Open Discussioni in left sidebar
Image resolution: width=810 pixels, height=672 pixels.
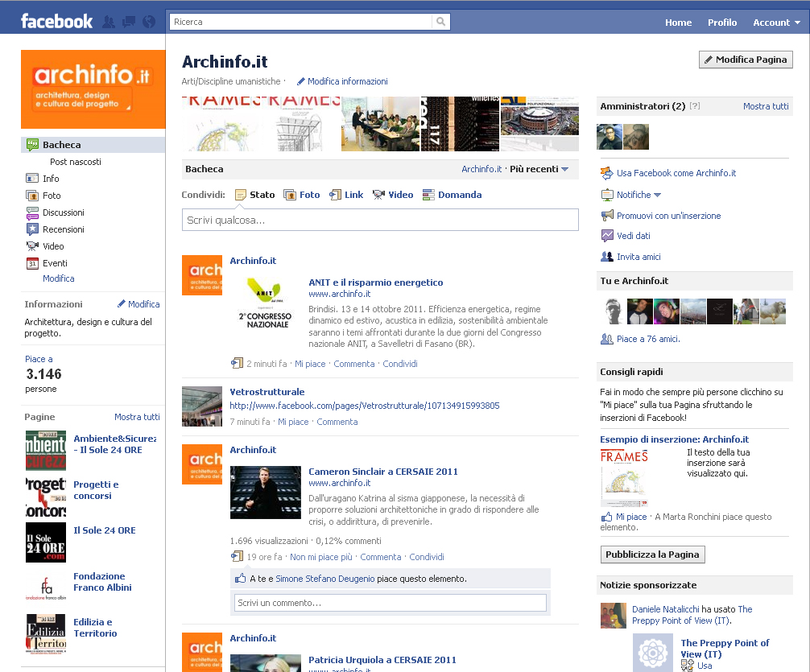[x=64, y=212]
